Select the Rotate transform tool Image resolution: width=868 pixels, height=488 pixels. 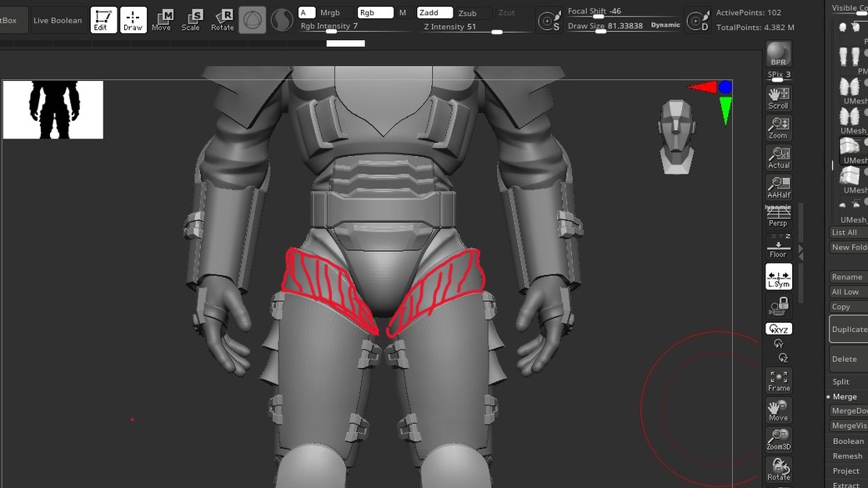point(223,20)
